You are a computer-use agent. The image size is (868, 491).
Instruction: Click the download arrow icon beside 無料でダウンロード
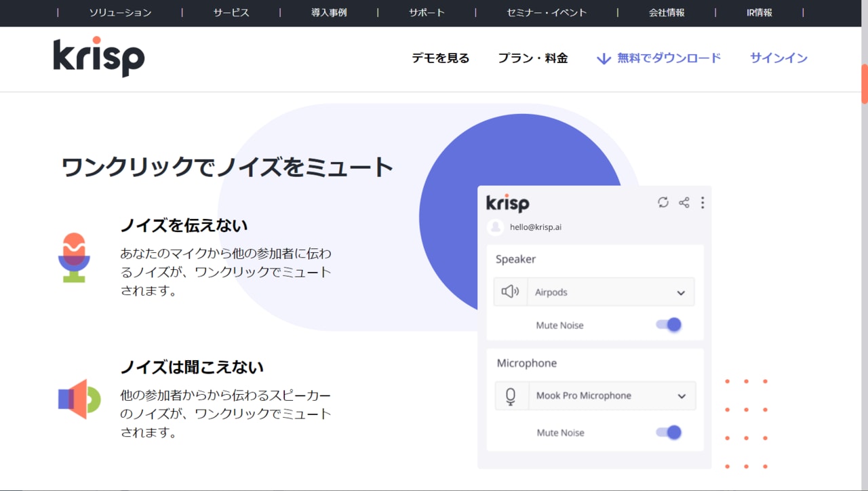pyautogui.click(x=604, y=59)
